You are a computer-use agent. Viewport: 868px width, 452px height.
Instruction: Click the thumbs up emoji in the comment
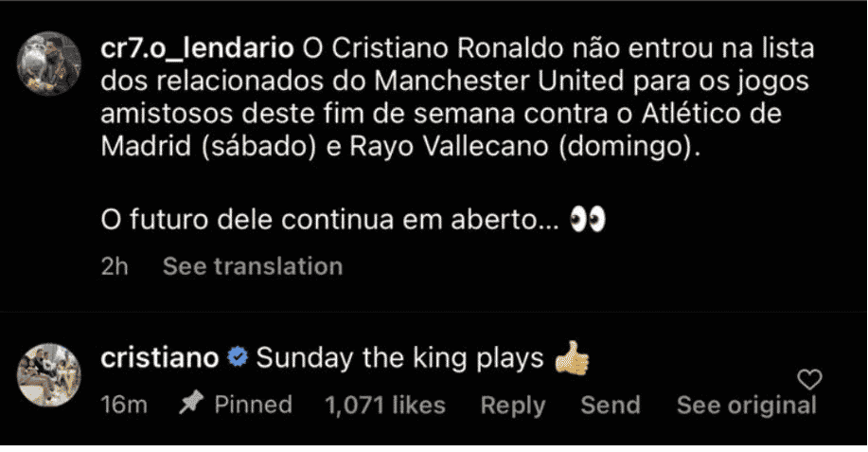pyautogui.click(x=572, y=358)
